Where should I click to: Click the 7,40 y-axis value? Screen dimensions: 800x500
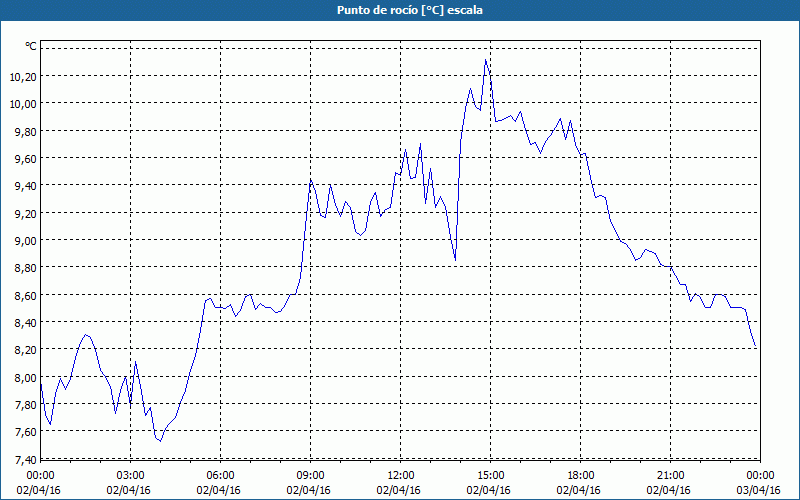[26, 459]
